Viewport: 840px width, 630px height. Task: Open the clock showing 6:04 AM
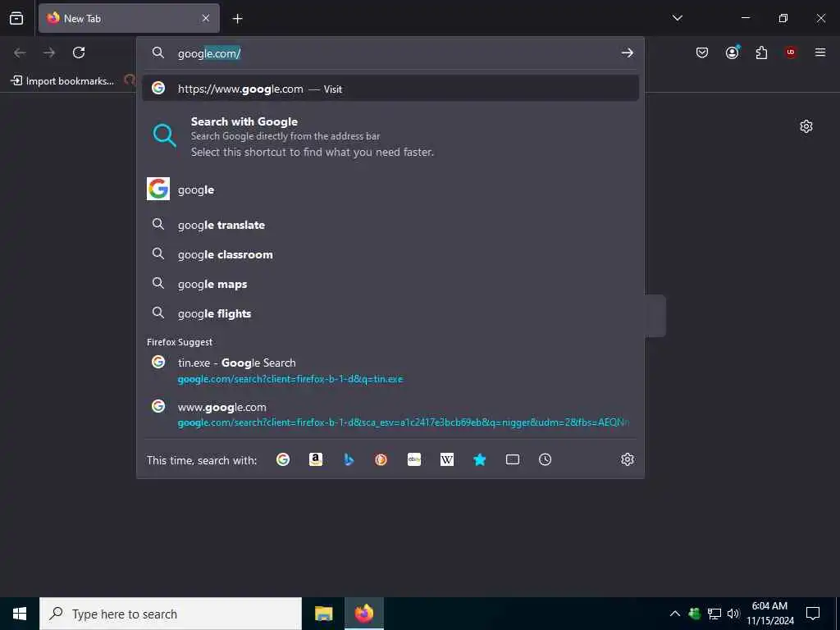coord(769,614)
